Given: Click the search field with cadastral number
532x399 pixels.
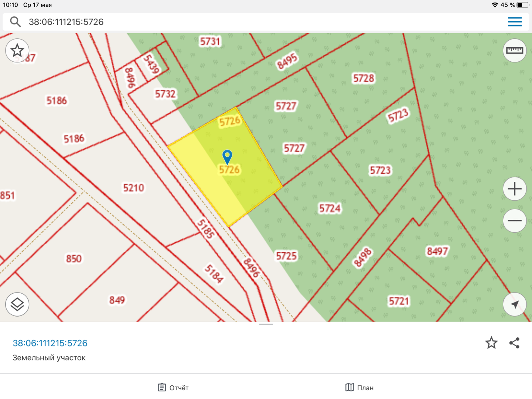Looking at the screenshot, I should click(x=259, y=22).
